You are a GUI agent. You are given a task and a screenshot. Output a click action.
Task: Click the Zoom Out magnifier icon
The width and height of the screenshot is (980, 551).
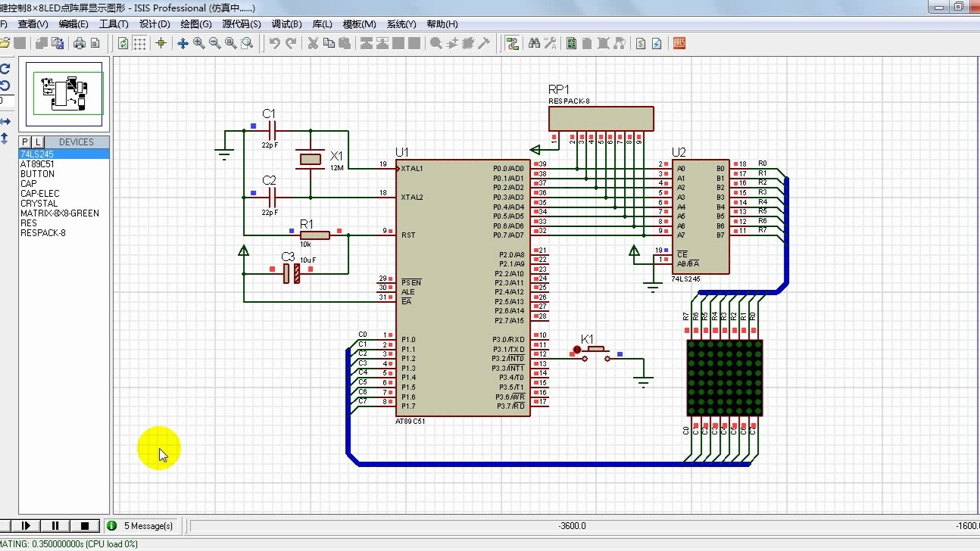click(x=214, y=43)
